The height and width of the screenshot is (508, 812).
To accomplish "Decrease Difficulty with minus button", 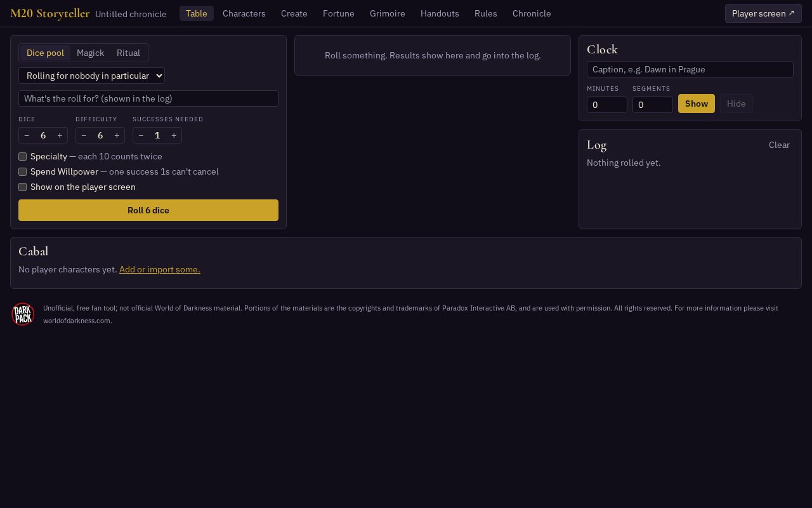I will pos(84,135).
